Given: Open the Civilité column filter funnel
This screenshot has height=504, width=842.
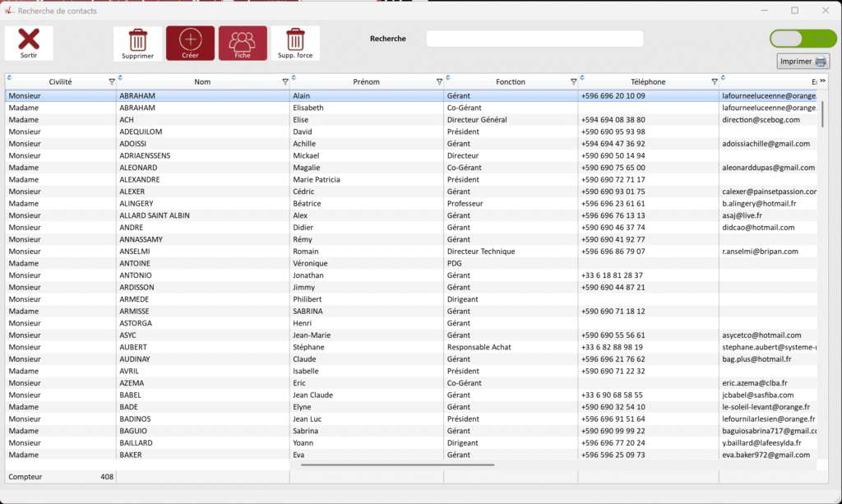Looking at the screenshot, I should [x=112, y=82].
